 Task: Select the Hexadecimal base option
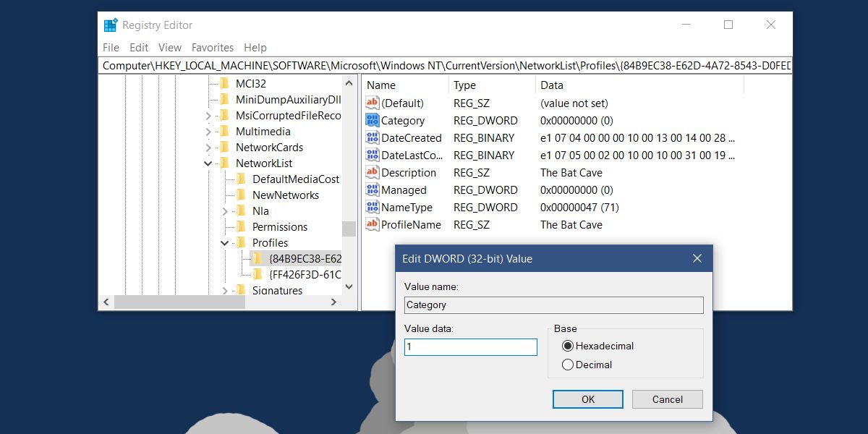pos(568,346)
